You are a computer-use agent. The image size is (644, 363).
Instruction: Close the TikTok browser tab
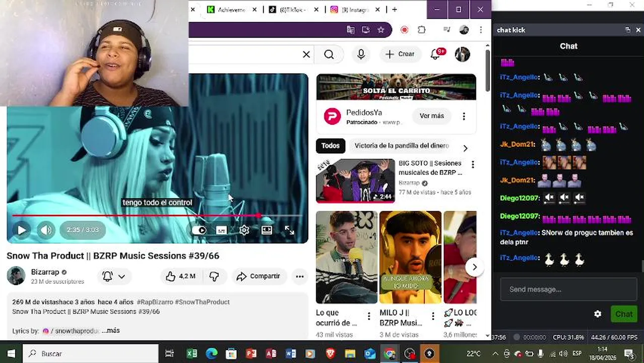[316, 10]
